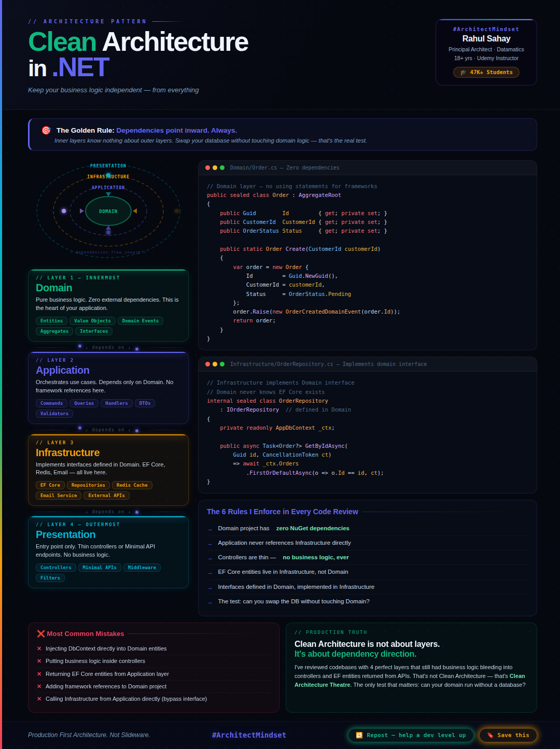The height and width of the screenshot is (749, 560).
Task: Click the repost arrows icon
Action: coord(359,735)
